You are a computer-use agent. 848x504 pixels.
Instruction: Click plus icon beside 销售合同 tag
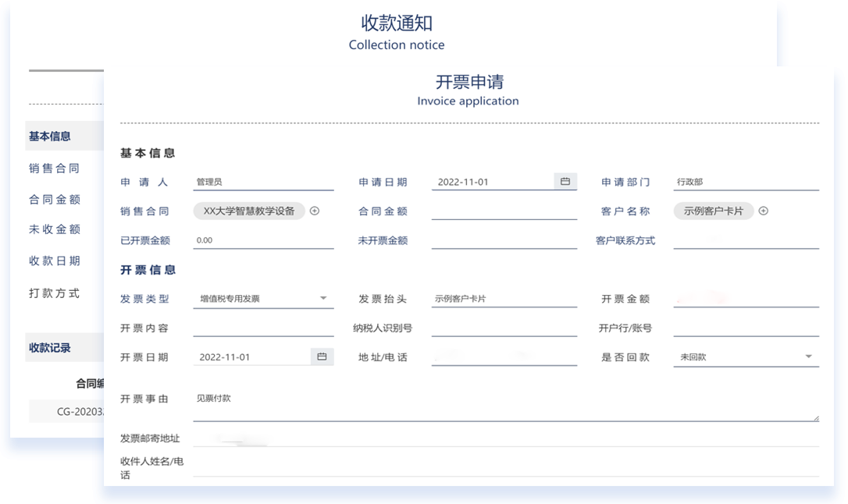[315, 211]
